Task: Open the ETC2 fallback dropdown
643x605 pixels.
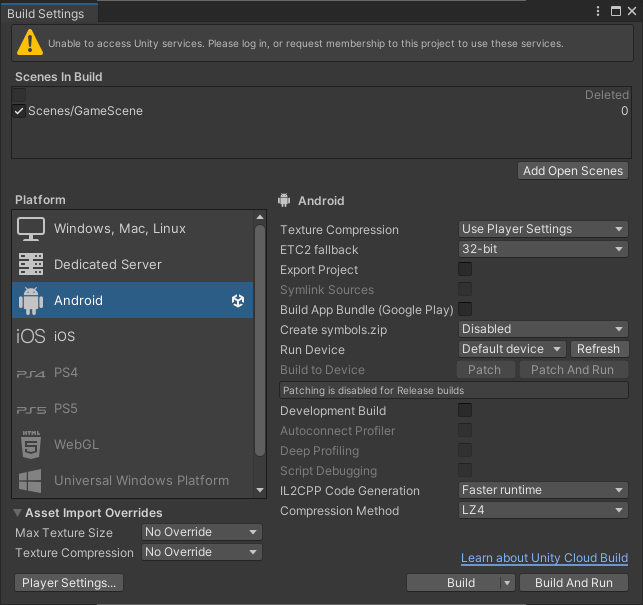Action: 543,249
